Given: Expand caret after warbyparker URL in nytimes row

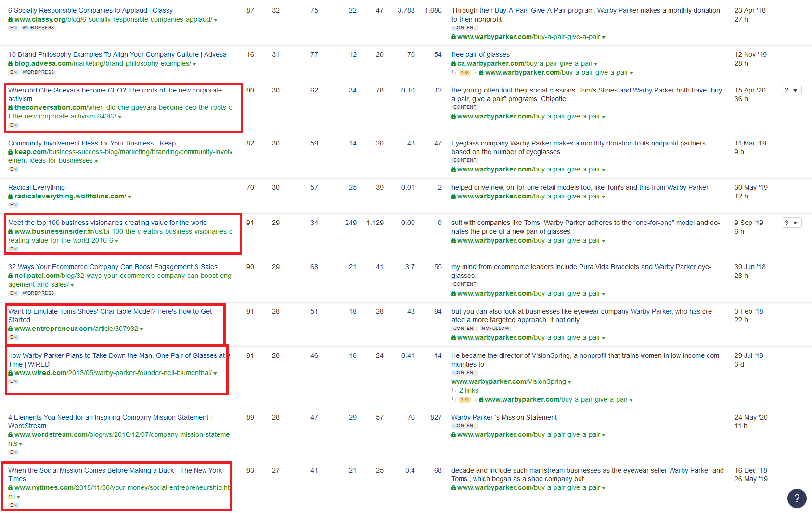Looking at the screenshot, I should [x=604, y=488].
